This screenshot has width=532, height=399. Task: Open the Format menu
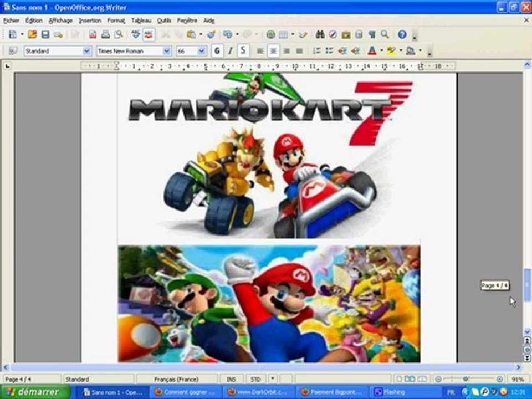116,21
